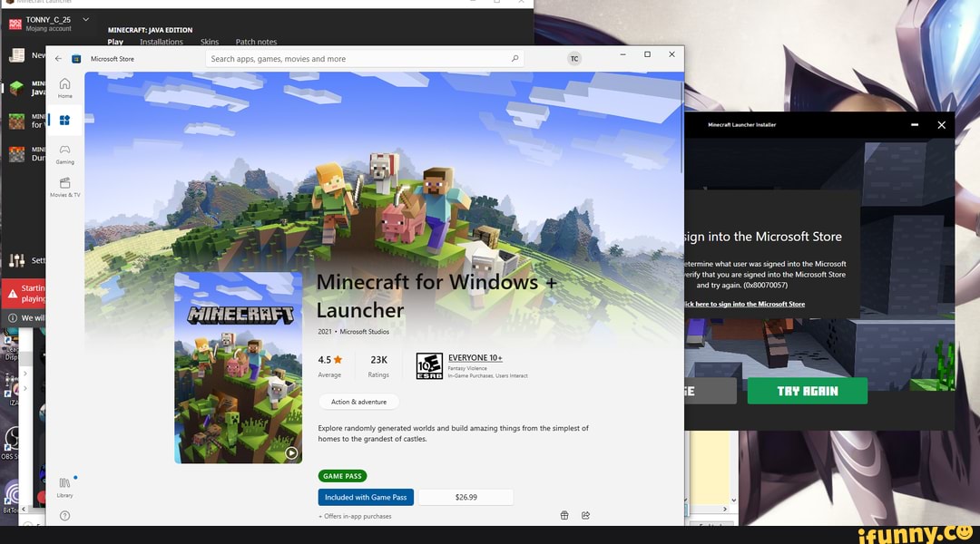The height and width of the screenshot is (544, 980).
Task: Click the help question mark icon
Action: click(64, 515)
